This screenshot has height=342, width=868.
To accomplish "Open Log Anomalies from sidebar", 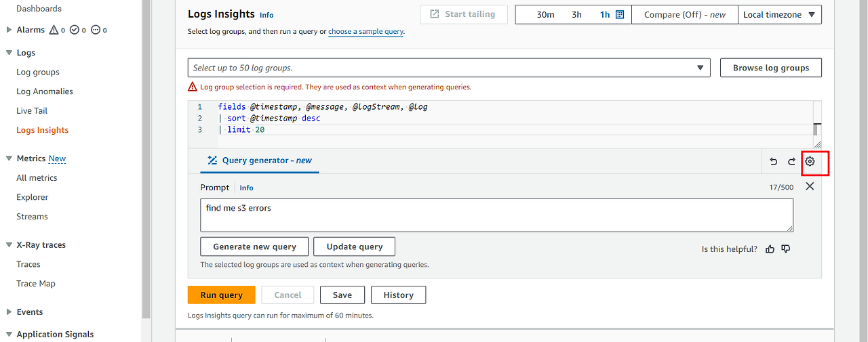I will (x=45, y=91).
